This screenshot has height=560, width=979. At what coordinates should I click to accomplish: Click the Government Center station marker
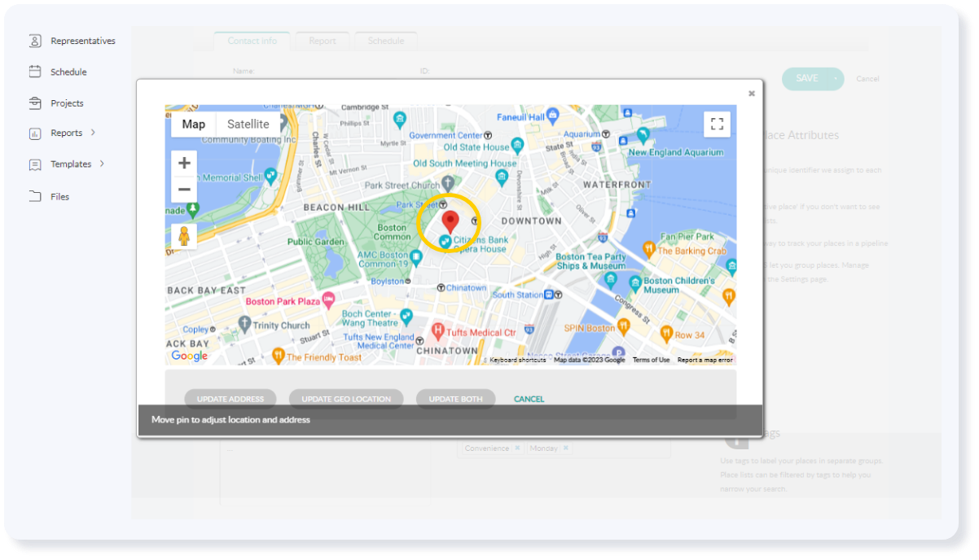489,135
